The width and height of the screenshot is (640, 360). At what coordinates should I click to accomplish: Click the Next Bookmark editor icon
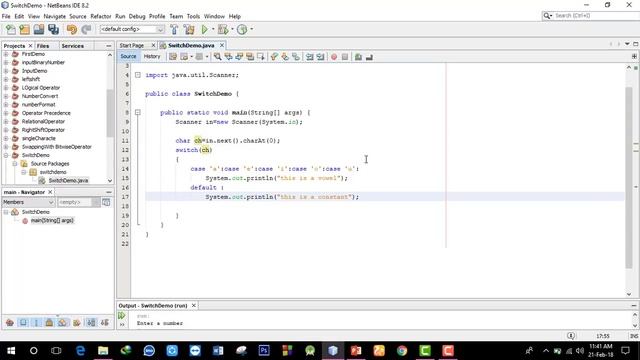point(285,57)
